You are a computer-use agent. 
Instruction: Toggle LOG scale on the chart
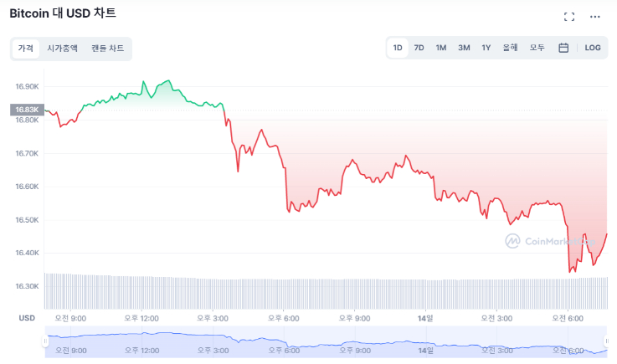click(x=593, y=48)
